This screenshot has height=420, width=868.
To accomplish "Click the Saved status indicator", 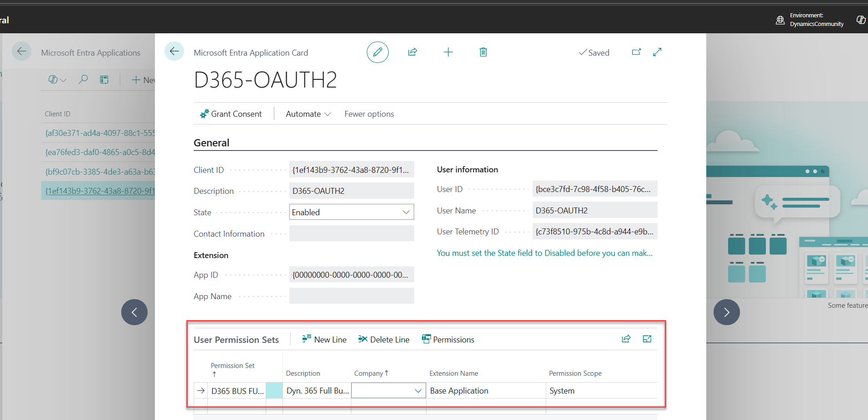I will point(594,52).
